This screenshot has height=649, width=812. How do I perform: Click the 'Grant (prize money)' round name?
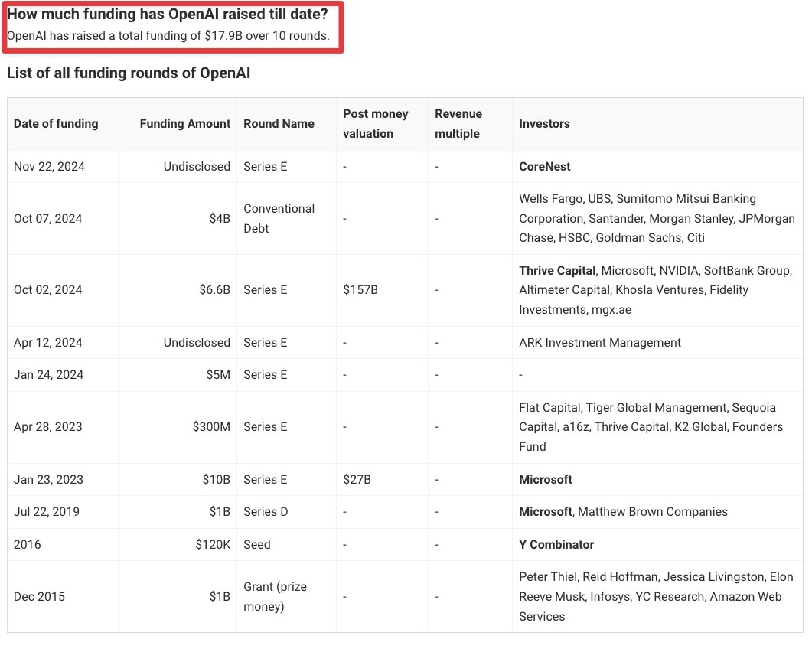coord(275,597)
